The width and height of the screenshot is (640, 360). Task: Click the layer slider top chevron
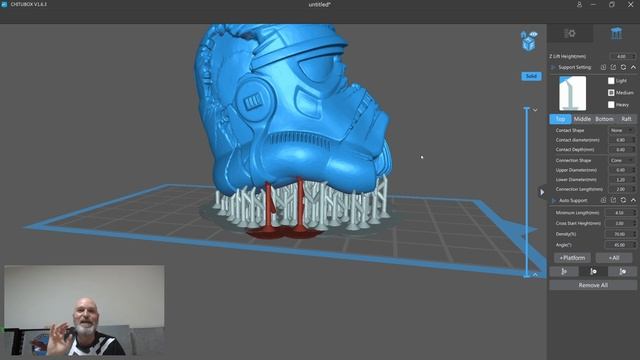tap(535, 110)
